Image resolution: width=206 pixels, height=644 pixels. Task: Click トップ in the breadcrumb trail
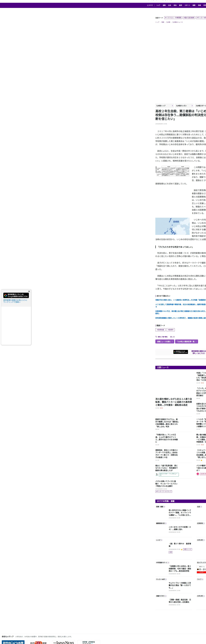157,22
